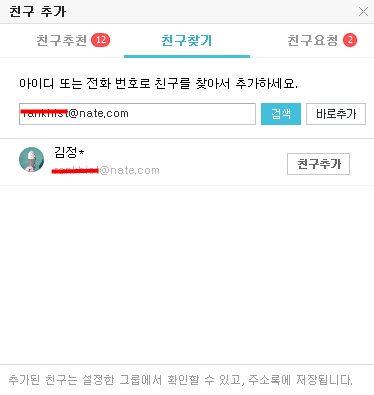Click the footer note about 주소록 저장
374x395 pixels.
(x=180, y=380)
